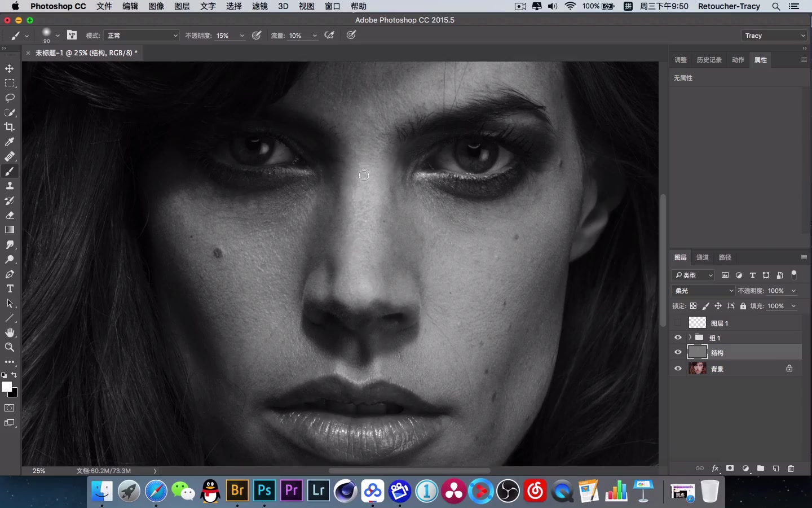Select the Pen tool
The width and height of the screenshot is (812, 508).
pyautogui.click(x=10, y=274)
